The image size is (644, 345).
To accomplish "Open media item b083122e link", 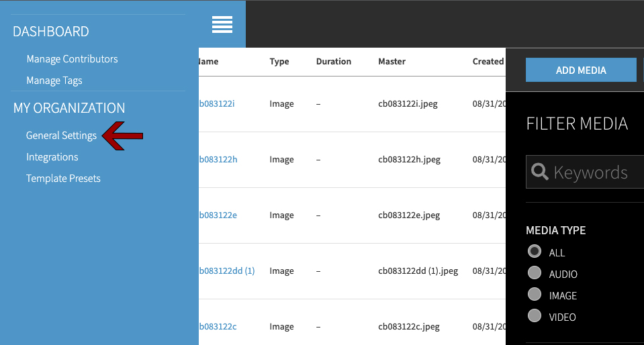I will (x=218, y=215).
